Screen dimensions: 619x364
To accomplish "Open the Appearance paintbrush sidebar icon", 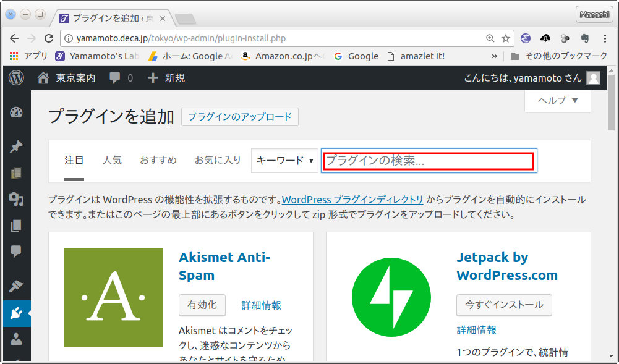I will click(x=16, y=286).
